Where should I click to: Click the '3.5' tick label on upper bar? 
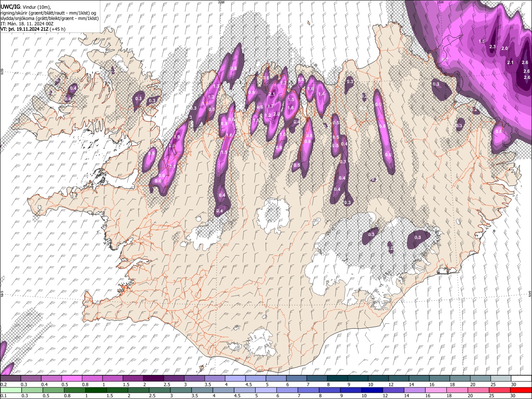coord(207,384)
